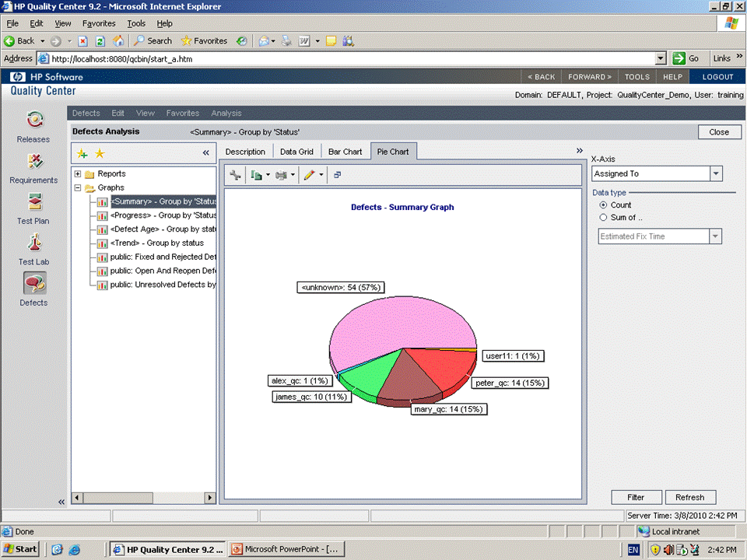Click the Edit with Word icon

[x=304, y=41]
